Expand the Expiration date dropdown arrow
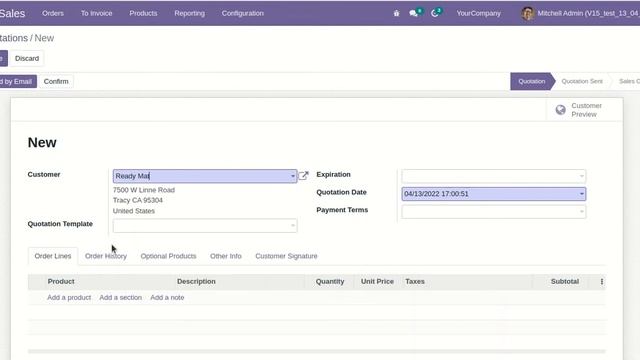The width and height of the screenshot is (640, 360). 582,176
